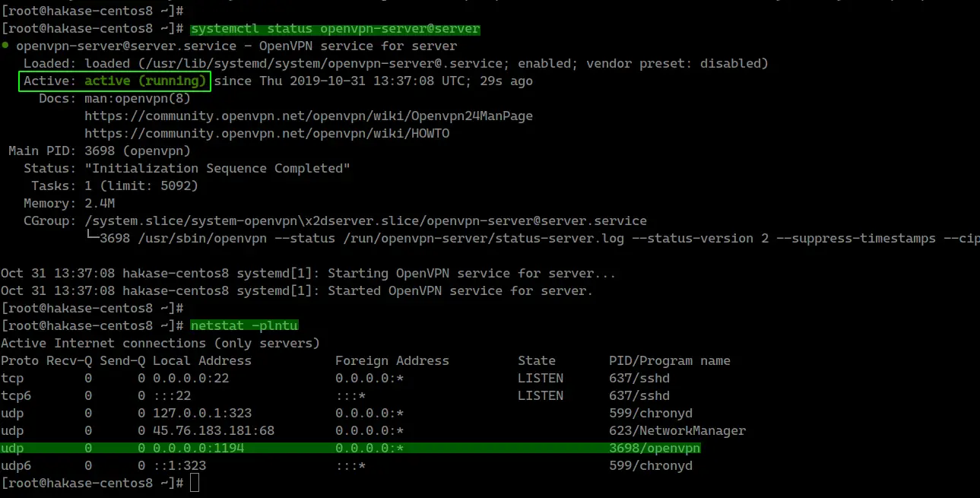Click the 'active (running)' status text
This screenshot has width=980, height=498.
tap(145, 81)
